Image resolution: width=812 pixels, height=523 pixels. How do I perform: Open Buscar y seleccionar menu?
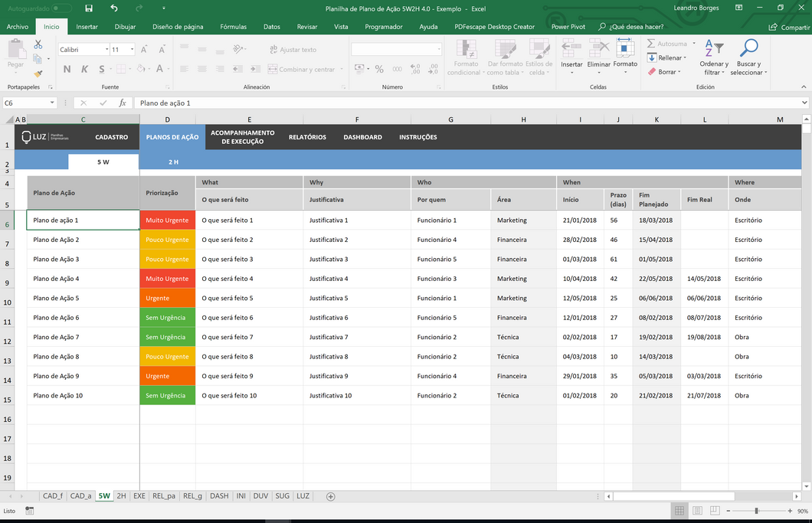749,57
